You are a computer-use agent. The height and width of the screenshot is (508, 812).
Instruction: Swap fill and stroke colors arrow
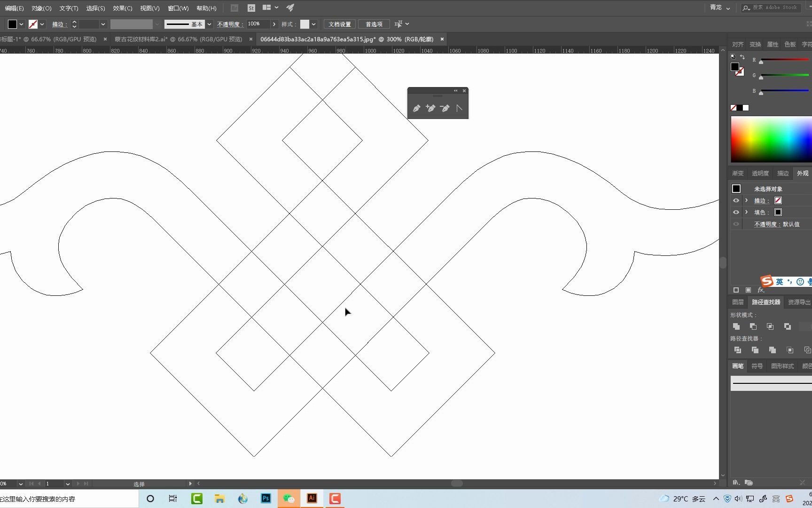pyautogui.click(x=742, y=57)
